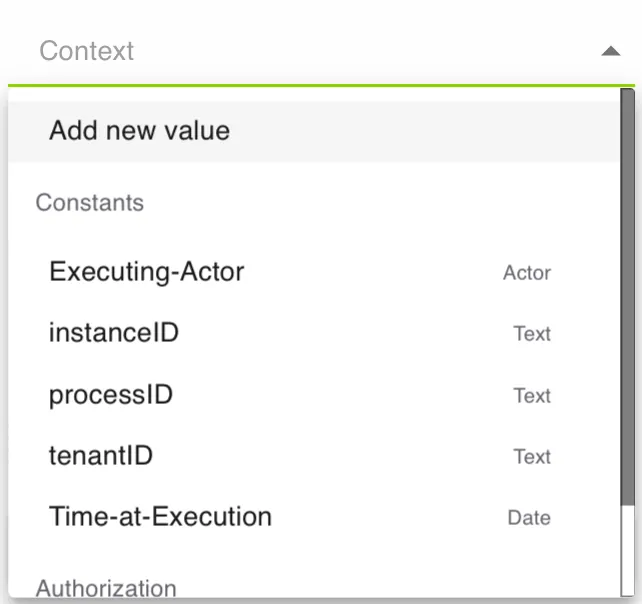642x604 pixels.
Task: Choose the tenantID option
Action: point(314,455)
